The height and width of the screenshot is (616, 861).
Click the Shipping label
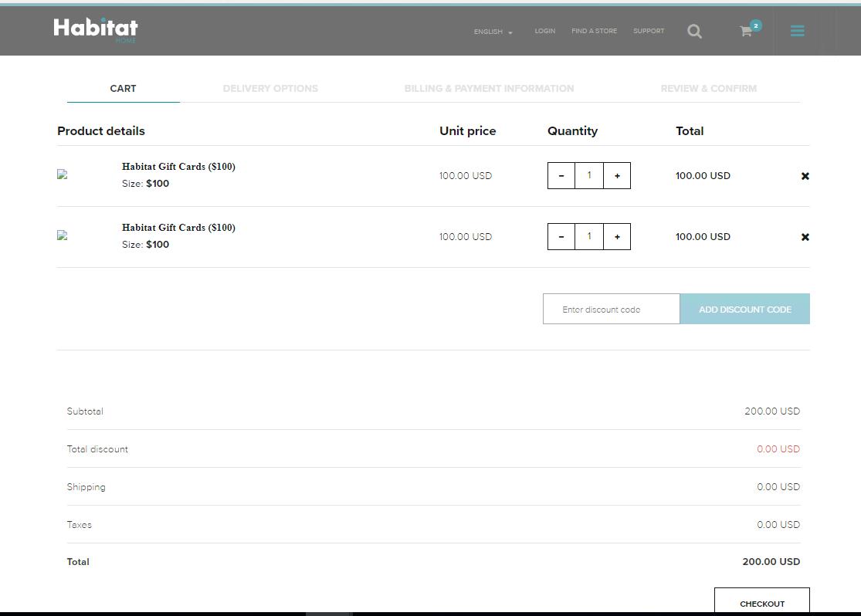point(86,488)
